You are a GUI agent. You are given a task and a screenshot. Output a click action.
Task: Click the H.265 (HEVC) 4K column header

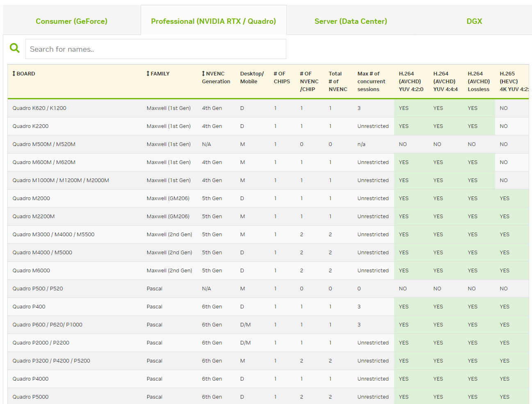[513, 81]
